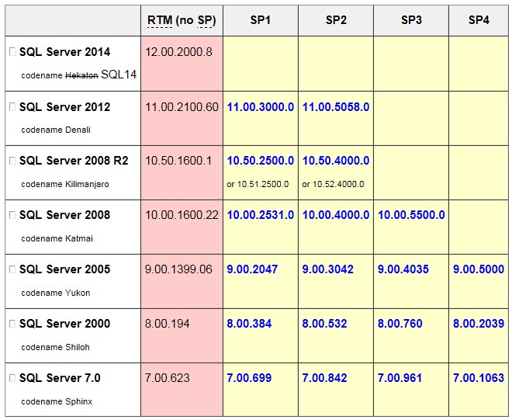512x420 pixels.
Task: Select the 10.50.1600.1 RTM cell
Action: tap(182, 172)
